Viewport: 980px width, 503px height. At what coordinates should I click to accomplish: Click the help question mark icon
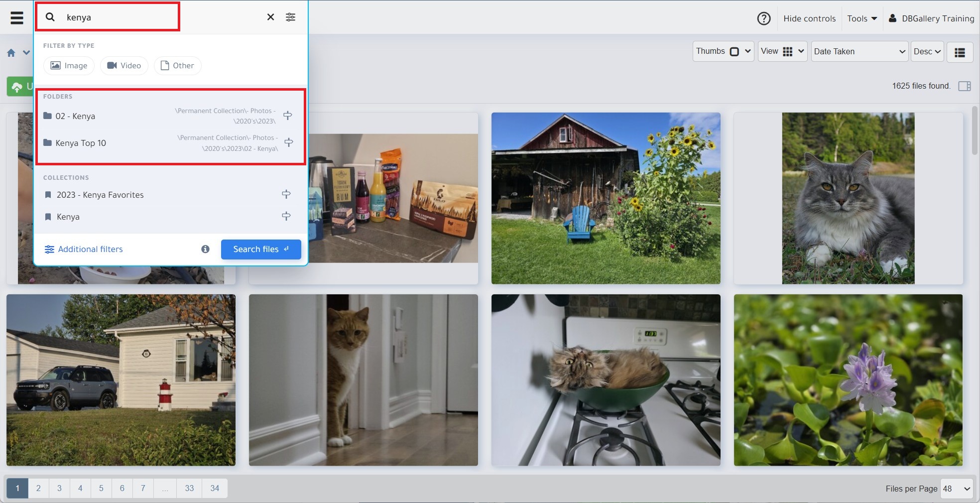pyautogui.click(x=763, y=18)
